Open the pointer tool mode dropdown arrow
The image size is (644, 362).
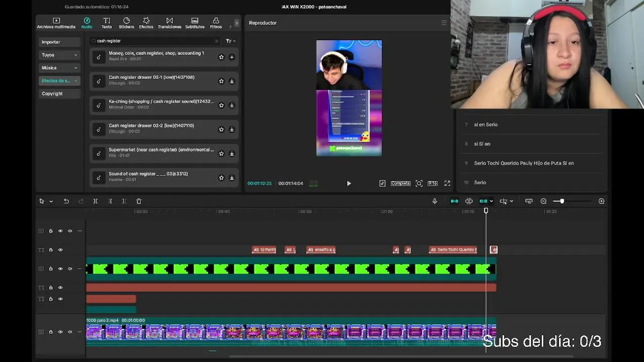coord(51,202)
